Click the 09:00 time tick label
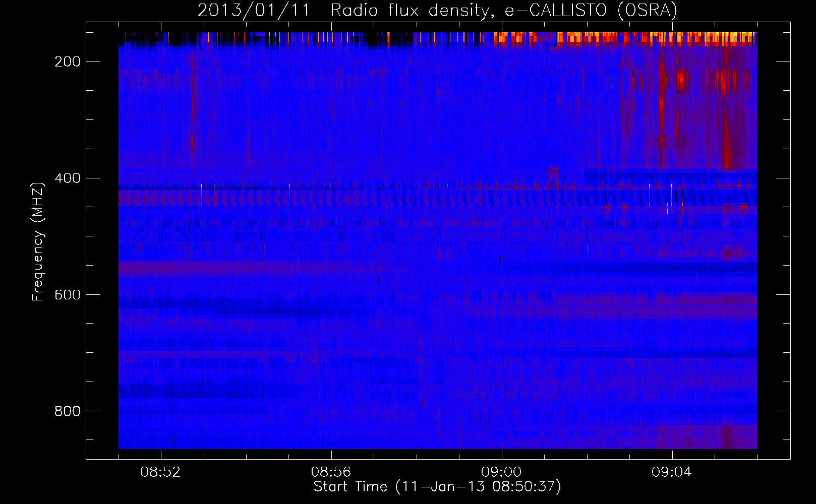 (x=501, y=472)
